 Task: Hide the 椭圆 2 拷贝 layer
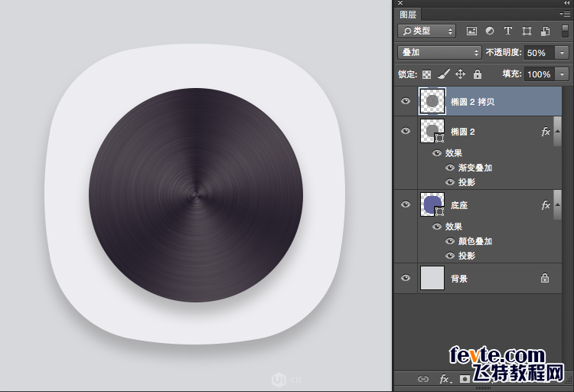click(406, 100)
